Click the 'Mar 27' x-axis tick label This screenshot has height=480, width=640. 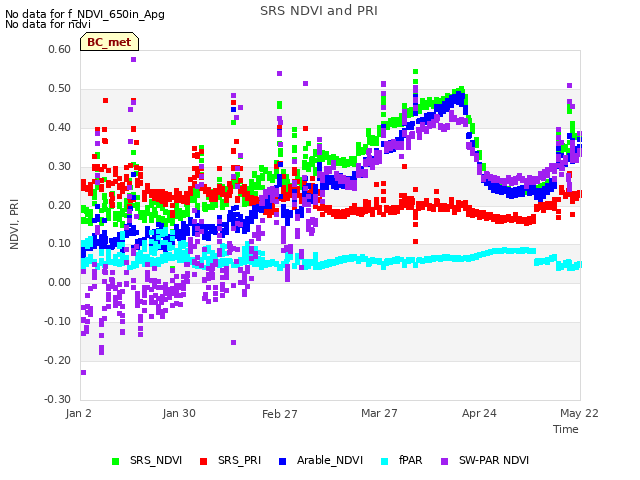(379, 413)
